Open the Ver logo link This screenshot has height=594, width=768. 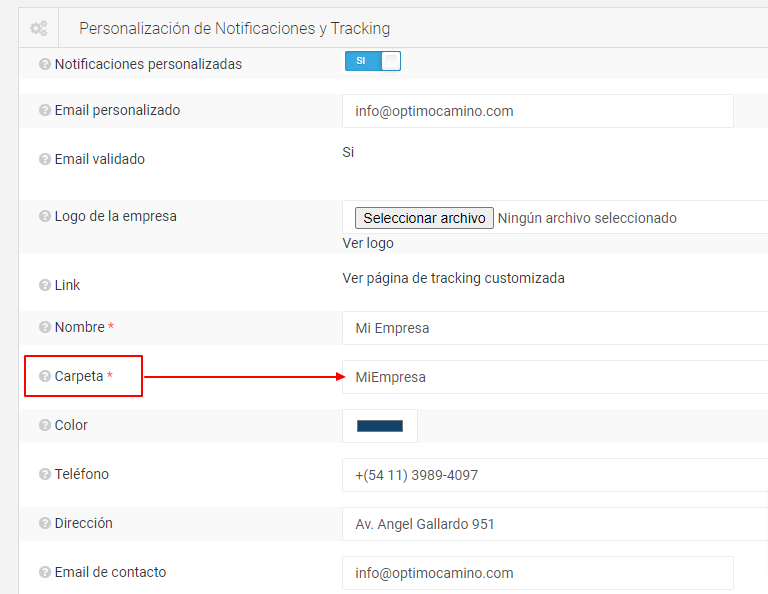click(368, 243)
